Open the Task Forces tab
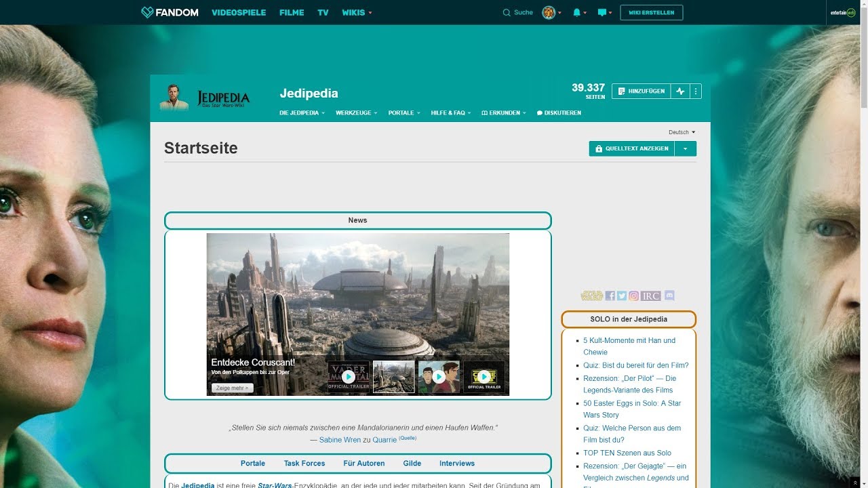 (x=304, y=464)
